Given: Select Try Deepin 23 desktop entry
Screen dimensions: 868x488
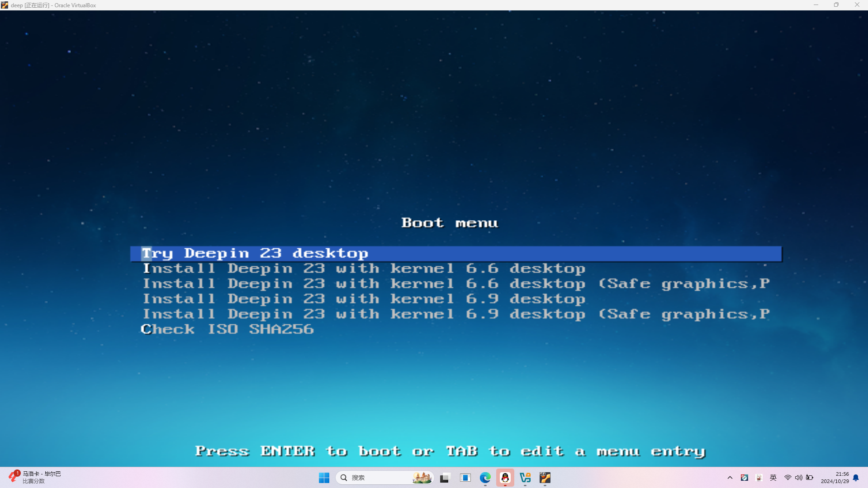Looking at the screenshot, I should coord(456,253).
